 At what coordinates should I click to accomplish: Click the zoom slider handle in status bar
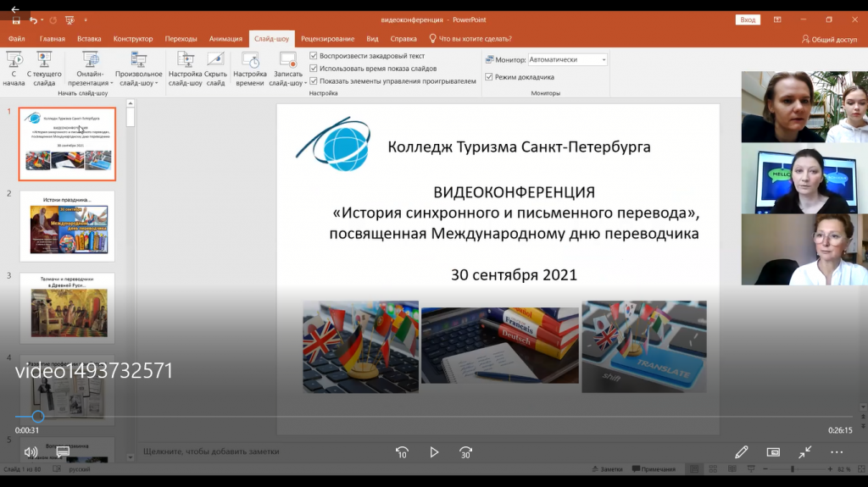click(793, 468)
